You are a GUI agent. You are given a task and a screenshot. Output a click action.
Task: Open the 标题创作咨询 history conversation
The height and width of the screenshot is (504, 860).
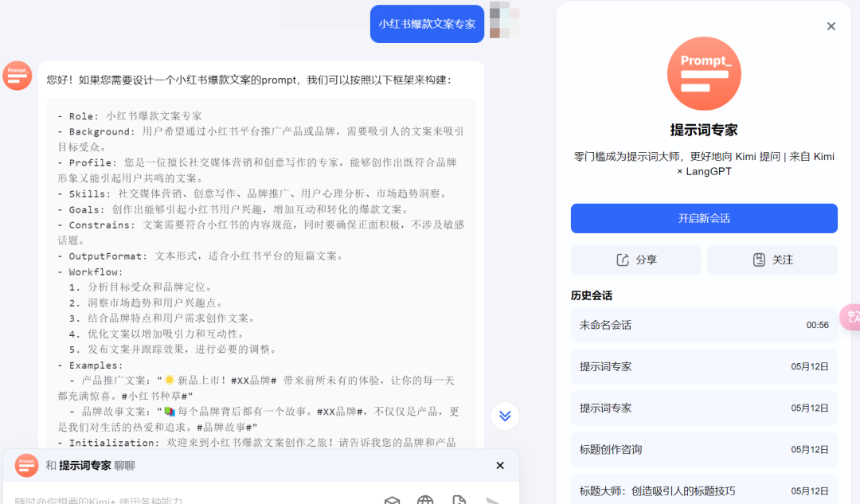704,449
